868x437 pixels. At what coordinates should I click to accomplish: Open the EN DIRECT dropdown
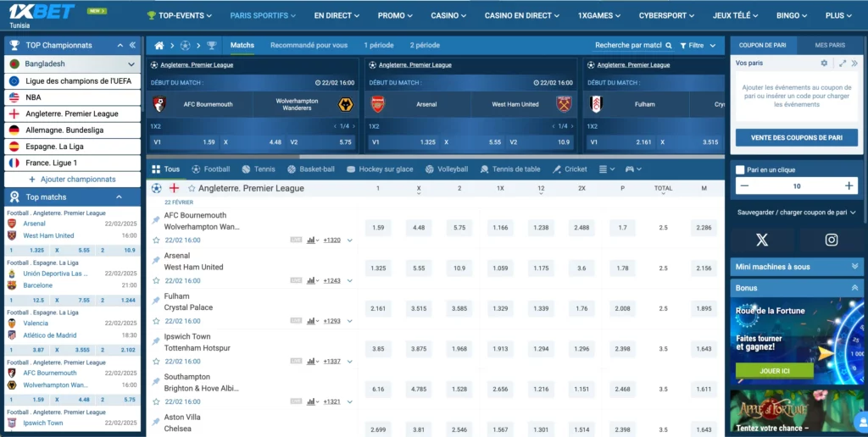[337, 15]
